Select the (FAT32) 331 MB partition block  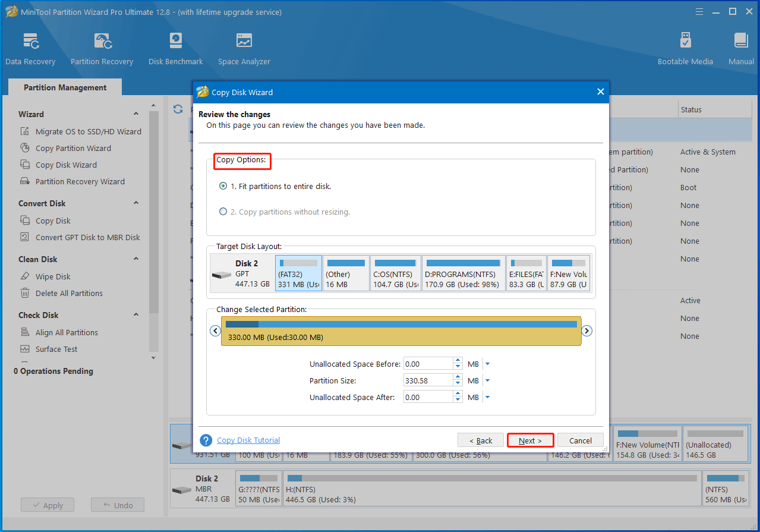299,273
